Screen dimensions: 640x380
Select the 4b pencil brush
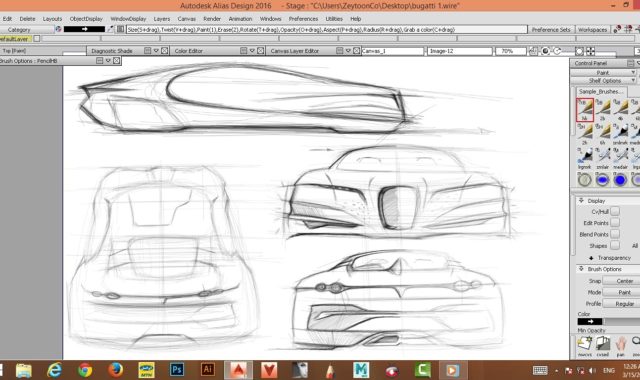(x=620, y=109)
